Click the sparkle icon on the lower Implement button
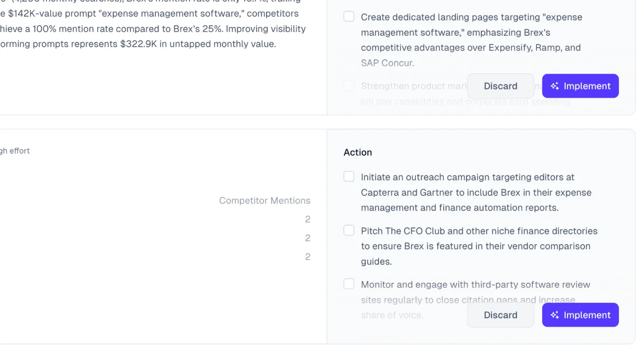The height and width of the screenshot is (353, 644). [x=555, y=315]
